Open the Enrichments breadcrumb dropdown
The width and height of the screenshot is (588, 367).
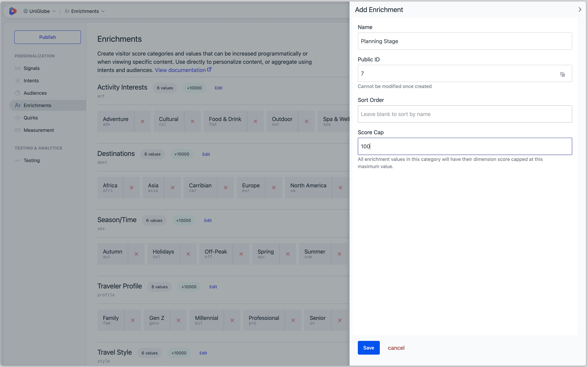tap(85, 11)
